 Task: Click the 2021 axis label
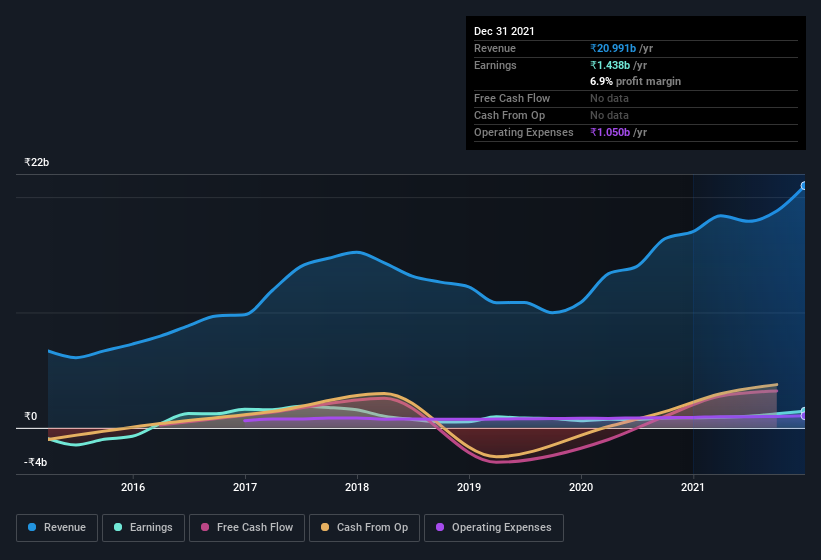693,487
